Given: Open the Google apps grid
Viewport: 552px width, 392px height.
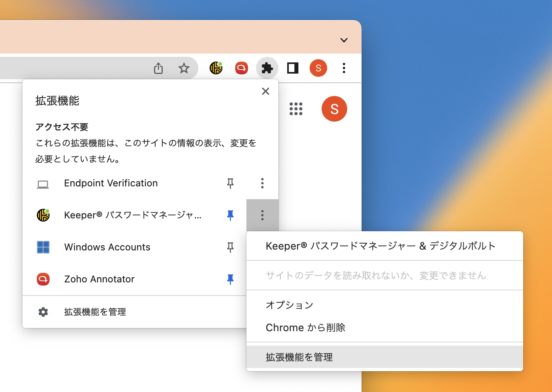Looking at the screenshot, I should point(296,109).
